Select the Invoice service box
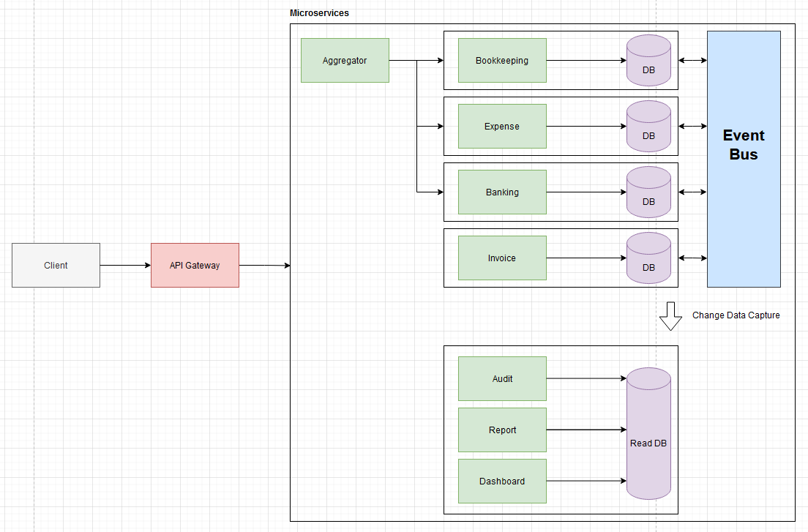 click(502, 258)
